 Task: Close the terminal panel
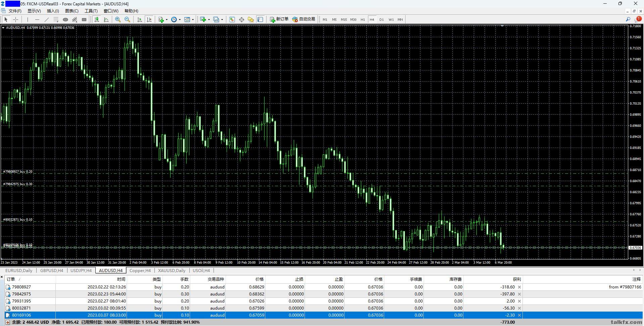coord(2,277)
